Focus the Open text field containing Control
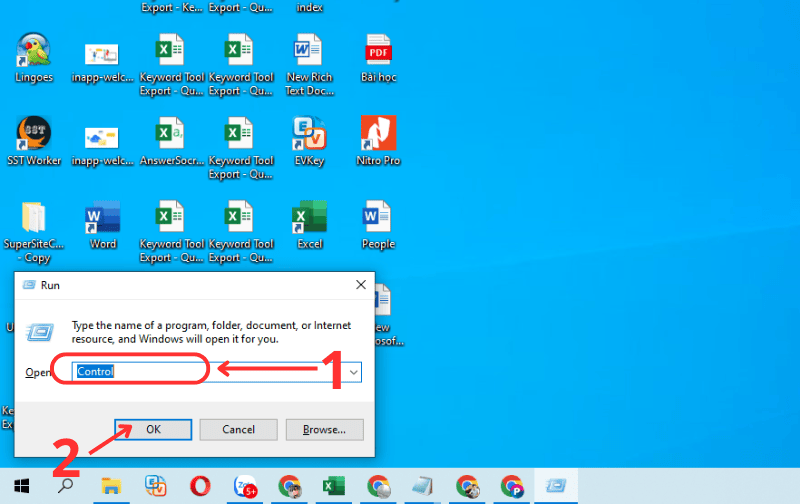Viewport: 800px width, 504px height. pos(200,372)
